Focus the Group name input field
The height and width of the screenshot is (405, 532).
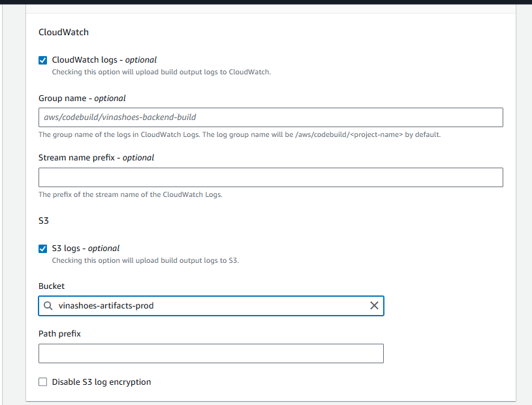(270, 117)
